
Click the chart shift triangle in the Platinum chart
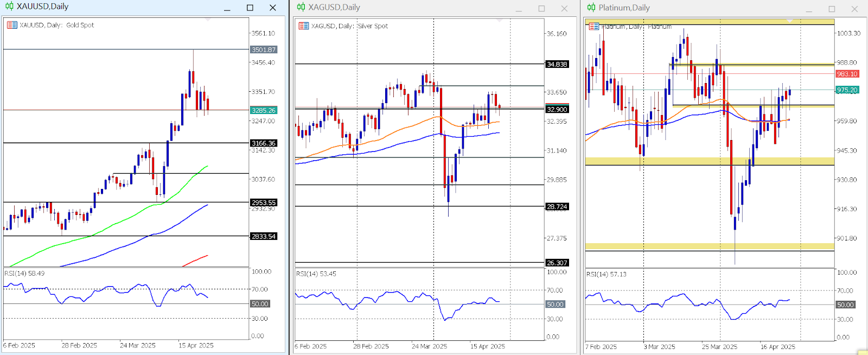(790, 21)
